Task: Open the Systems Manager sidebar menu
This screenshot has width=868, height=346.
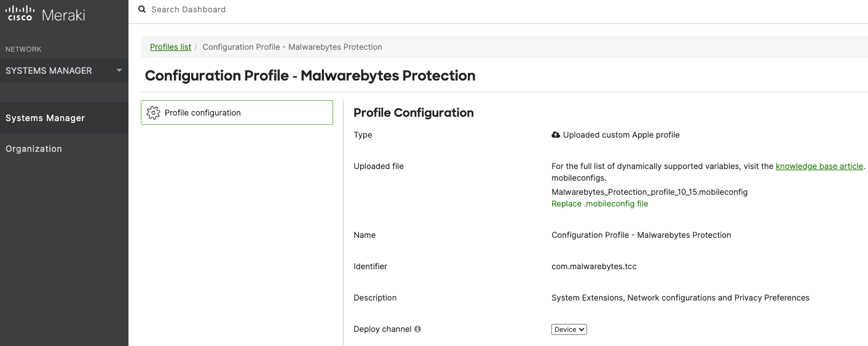Action: [45, 118]
